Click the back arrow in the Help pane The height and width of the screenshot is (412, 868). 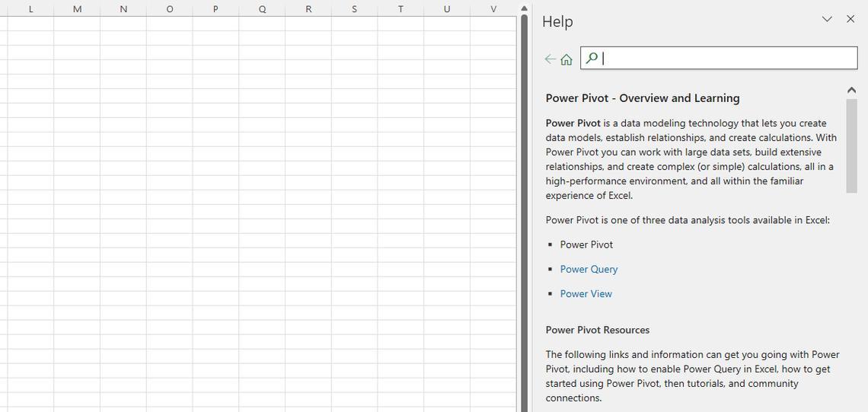pyautogui.click(x=550, y=59)
